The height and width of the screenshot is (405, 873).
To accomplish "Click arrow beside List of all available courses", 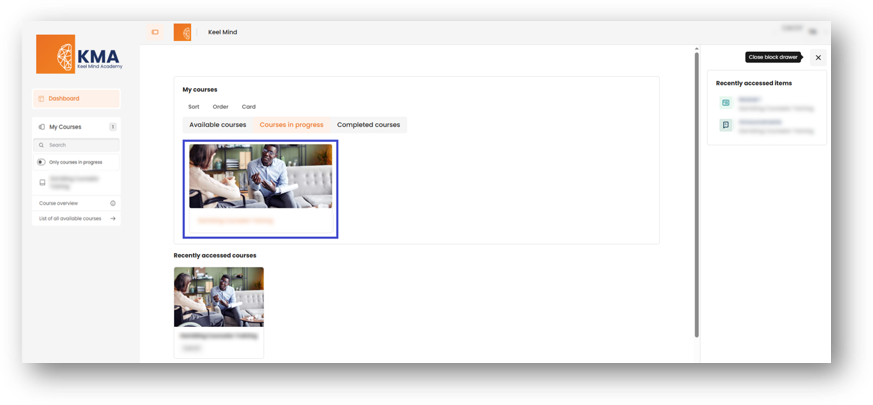I will point(113,218).
